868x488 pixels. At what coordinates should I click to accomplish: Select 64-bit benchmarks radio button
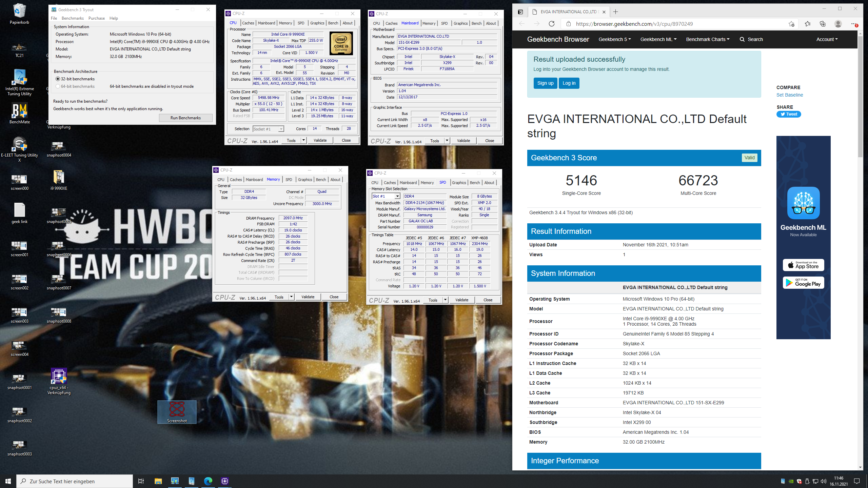(x=58, y=86)
